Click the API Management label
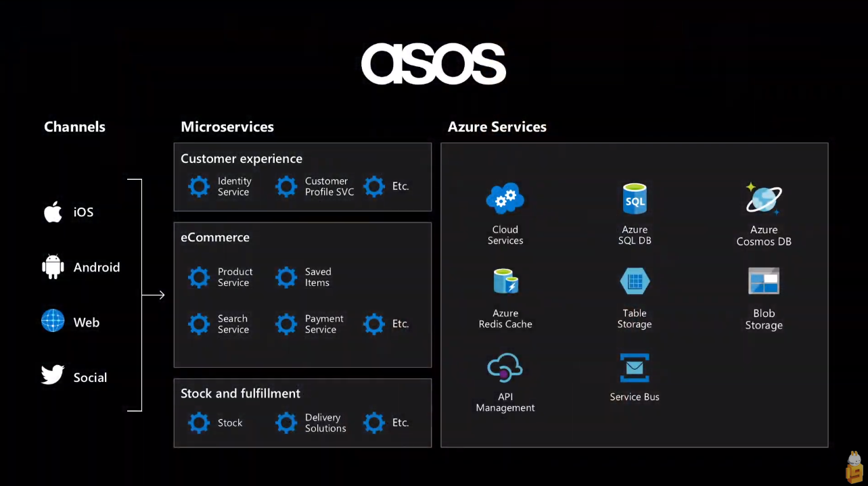 click(505, 403)
